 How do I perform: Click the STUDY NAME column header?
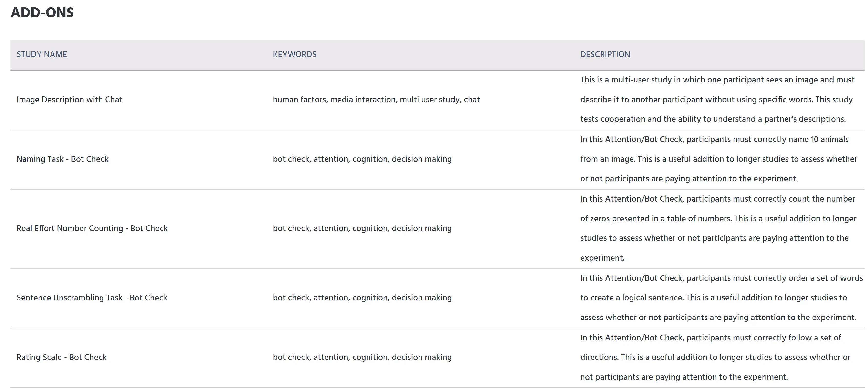[x=42, y=54]
